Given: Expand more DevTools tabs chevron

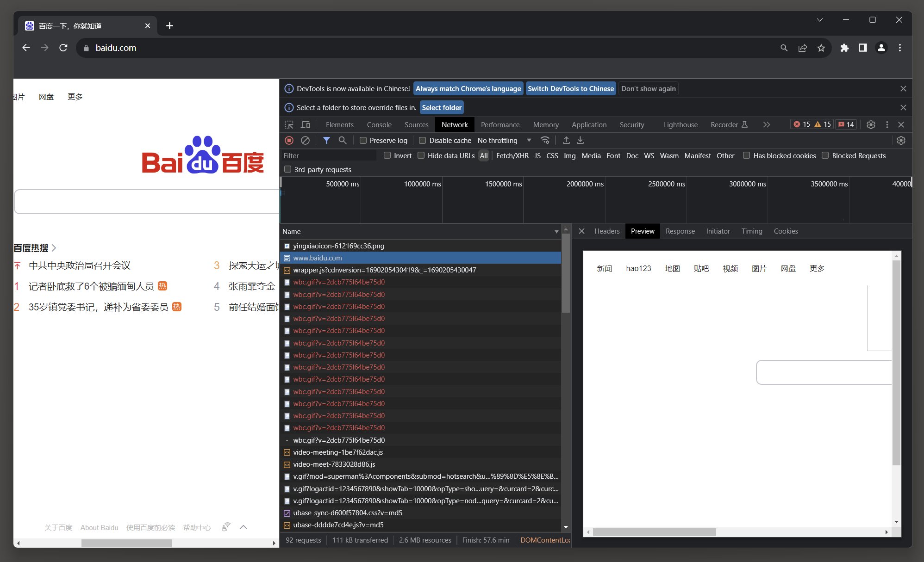Looking at the screenshot, I should pyautogui.click(x=767, y=124).
